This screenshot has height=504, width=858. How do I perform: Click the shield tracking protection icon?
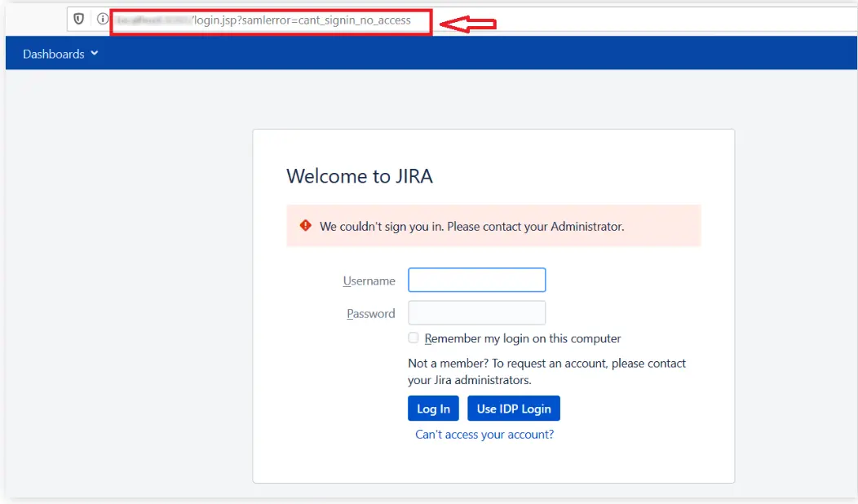click(x=79, y=19)
